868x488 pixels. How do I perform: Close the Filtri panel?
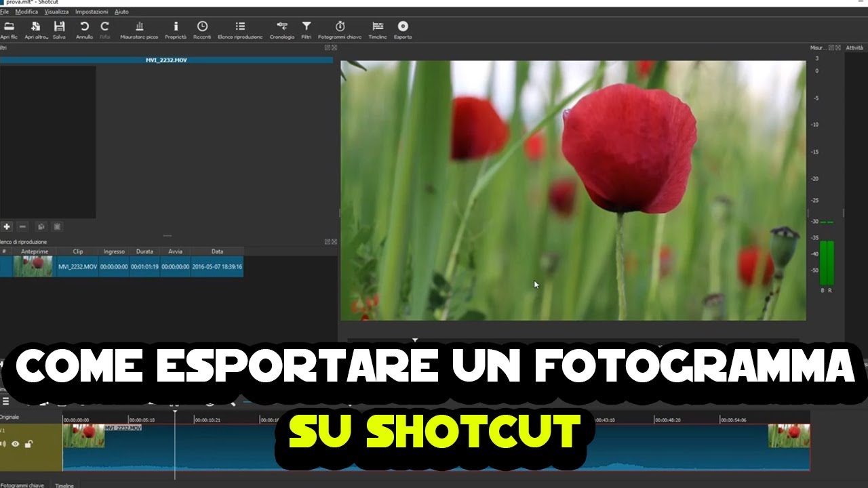[x=334, y=47]
